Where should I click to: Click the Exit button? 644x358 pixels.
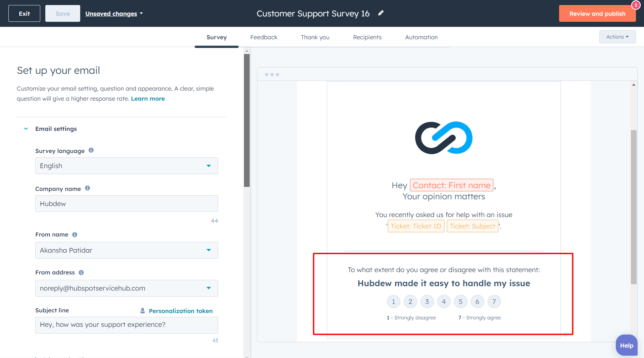(24, 13)
